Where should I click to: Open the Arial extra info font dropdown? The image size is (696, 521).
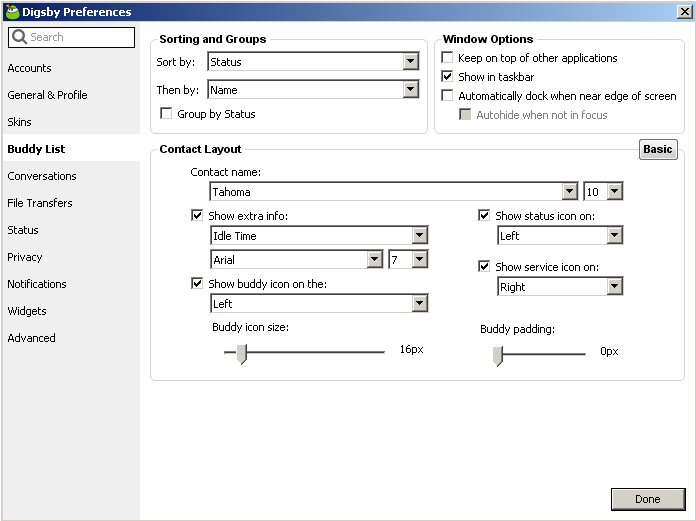click(x=297, y=260)
